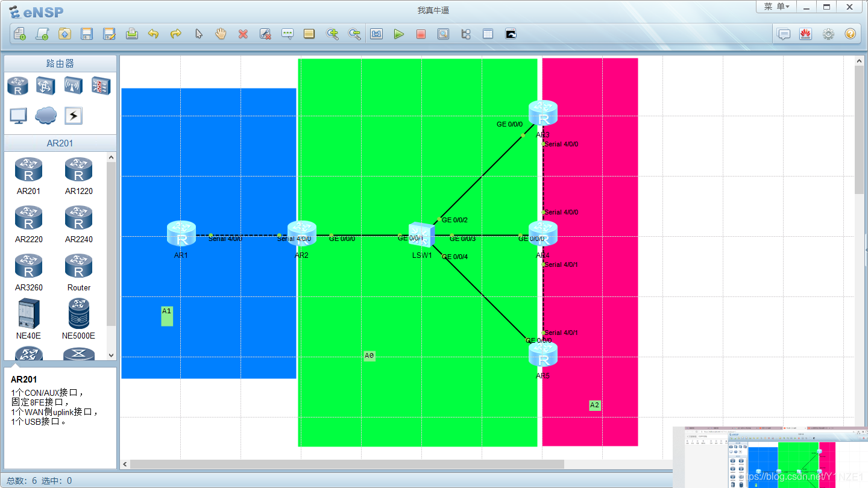Viewport: 868px width, 488px height.
Task: Click the topology minimap thumbnail
Action: [x=770, y=457]
